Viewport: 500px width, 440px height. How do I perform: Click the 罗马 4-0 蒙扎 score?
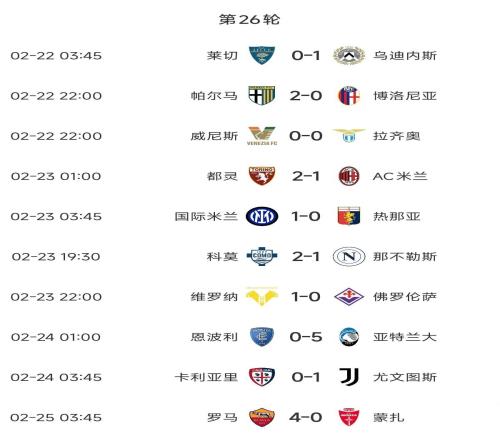(306, 417)
